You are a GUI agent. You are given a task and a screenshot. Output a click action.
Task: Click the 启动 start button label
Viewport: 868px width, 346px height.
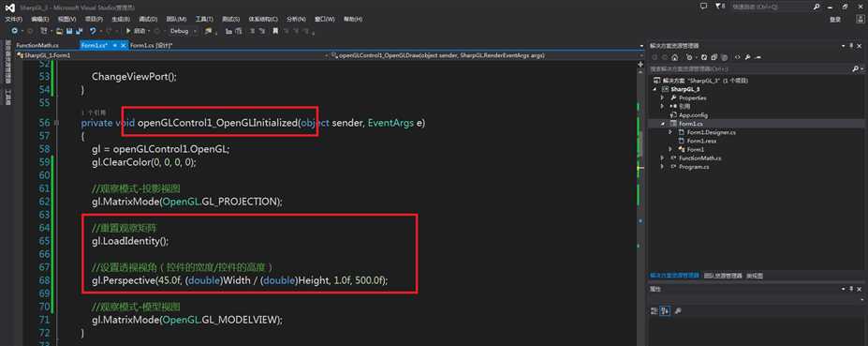click(x=140, y=31)
